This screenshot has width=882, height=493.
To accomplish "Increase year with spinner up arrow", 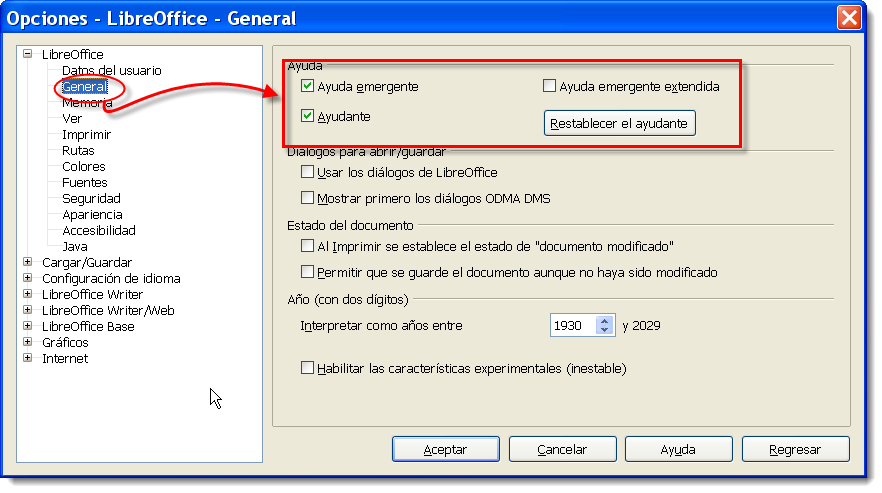I will pyautogui.click(x=604, y=321).
